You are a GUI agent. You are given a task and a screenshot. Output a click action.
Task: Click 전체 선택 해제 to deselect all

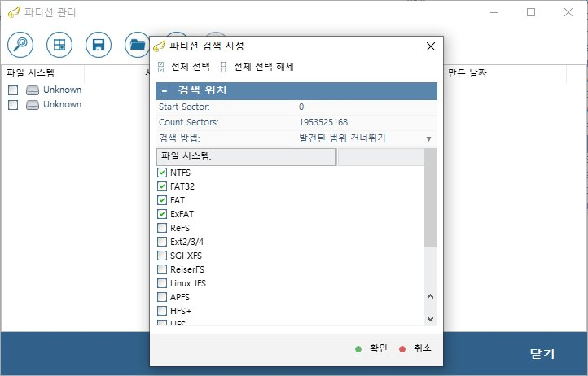point(264,67)
